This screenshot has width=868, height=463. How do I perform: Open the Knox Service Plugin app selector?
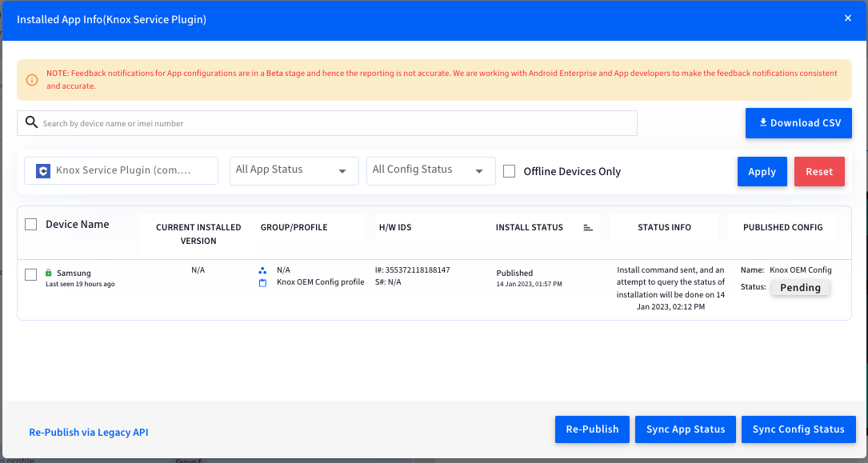tap(122, 170)
